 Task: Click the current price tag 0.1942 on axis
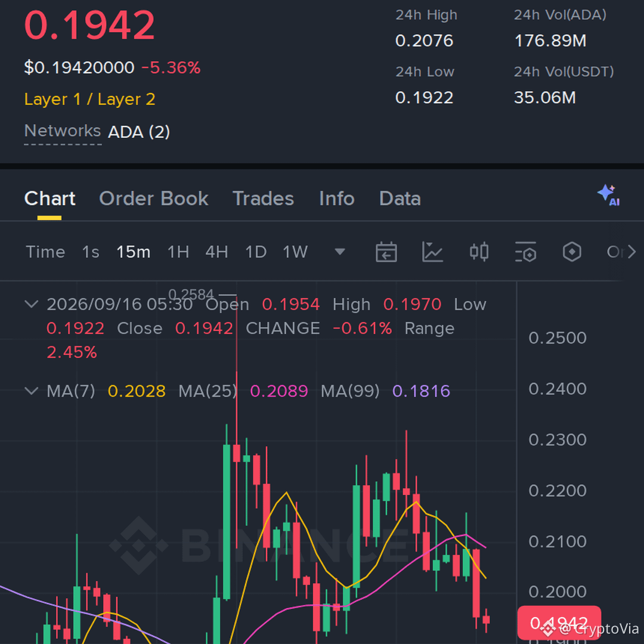coord(559,623)
